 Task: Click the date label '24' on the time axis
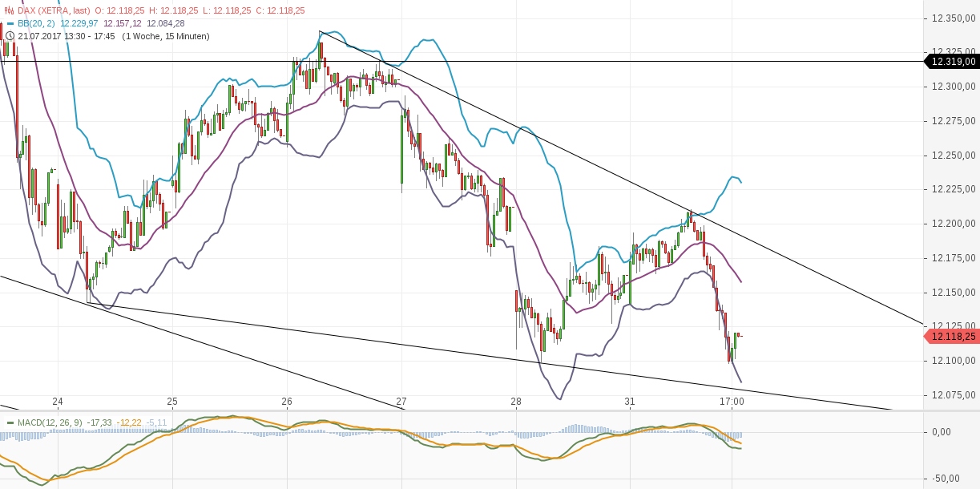click(x=59, y=402)
